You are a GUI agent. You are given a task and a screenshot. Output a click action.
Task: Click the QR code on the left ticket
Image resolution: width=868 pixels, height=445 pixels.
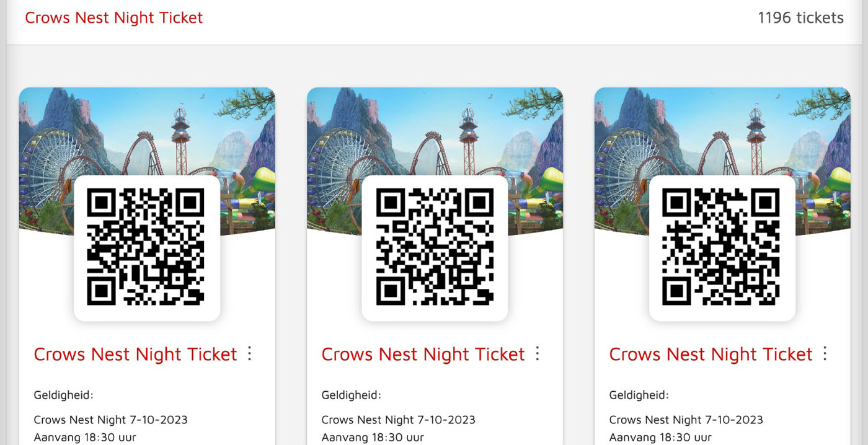tap(147, 248)
